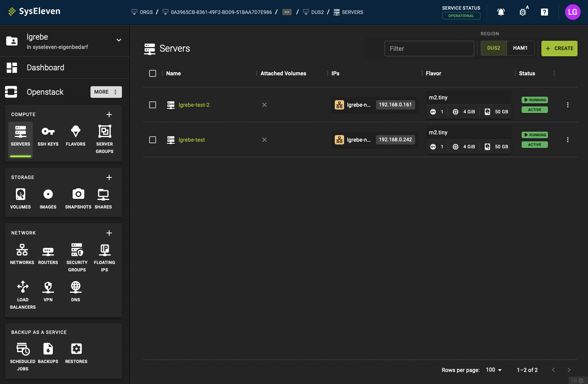This screenshot has width=588, height=384.
Task: Open Server Groups page
Action: [x=104, y=140]
